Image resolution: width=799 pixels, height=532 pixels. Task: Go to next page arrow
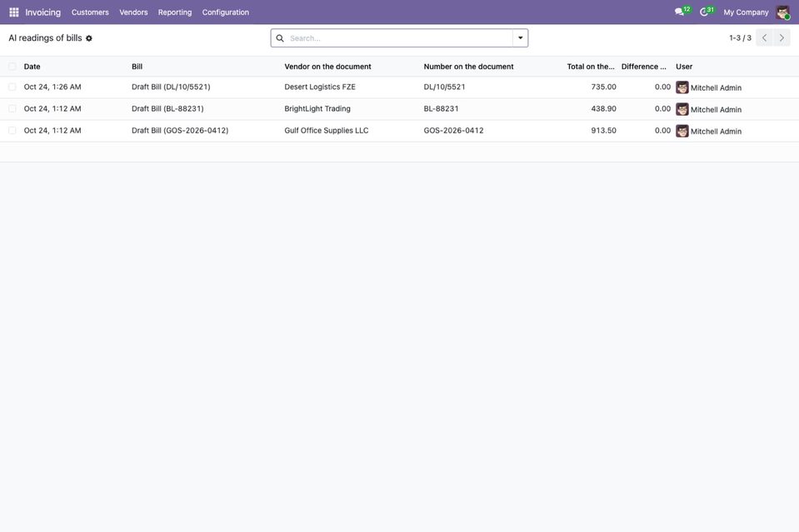coord(782,37)
